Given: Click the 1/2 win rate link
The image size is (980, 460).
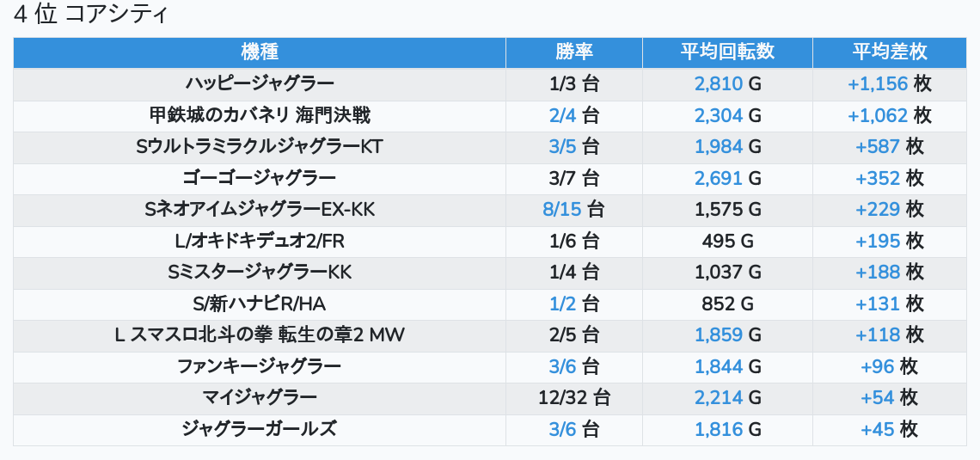Looking at the screenshot, I should [x=562, y=304].
